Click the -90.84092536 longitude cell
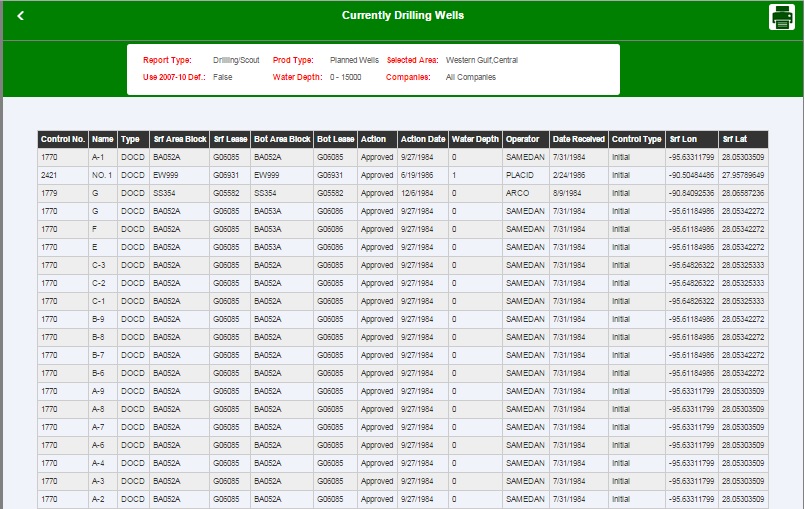The width and height of the screenshot is (805, 509). (692, 193)
